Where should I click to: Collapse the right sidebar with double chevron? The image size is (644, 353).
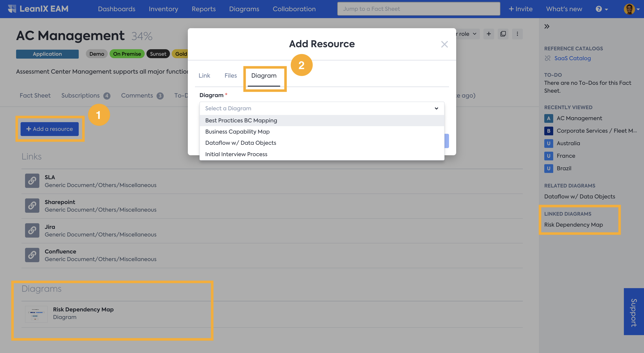pyautogui.click(x=547, y=27)
